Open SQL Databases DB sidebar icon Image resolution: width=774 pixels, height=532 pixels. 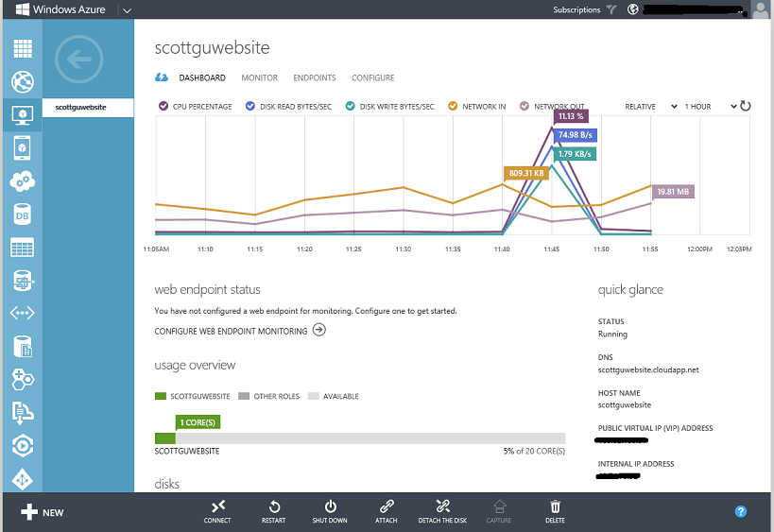pos(22,215)
